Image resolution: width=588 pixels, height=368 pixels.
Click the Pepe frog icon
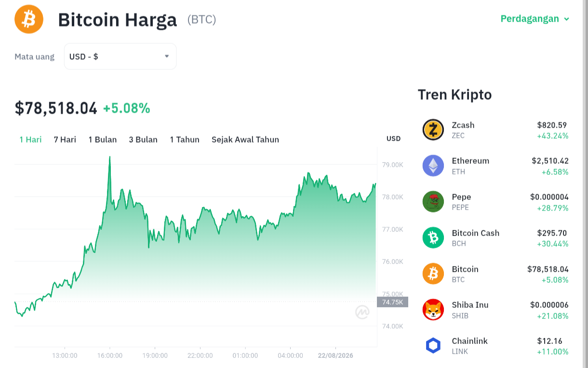click(433, 201)
